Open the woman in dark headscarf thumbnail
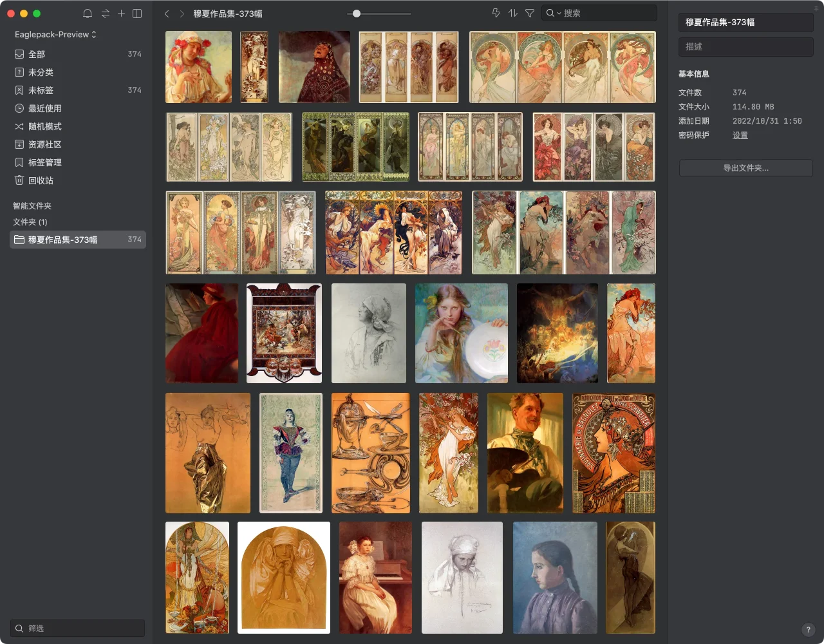This screenshot has width=824, height=644. pos(314,67)
